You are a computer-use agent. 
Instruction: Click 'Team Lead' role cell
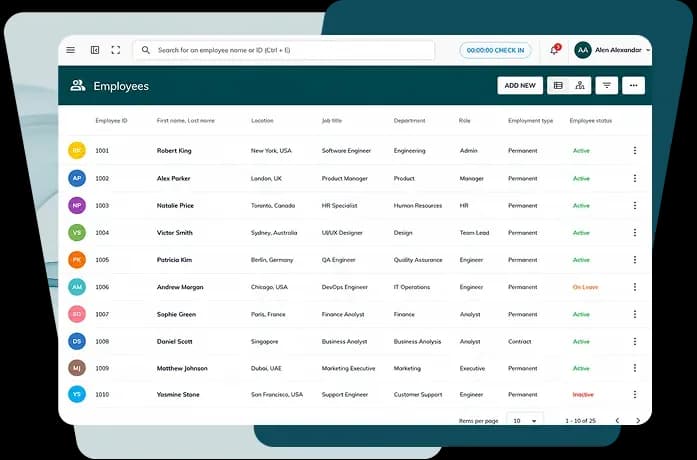click(x=474, y=232)
